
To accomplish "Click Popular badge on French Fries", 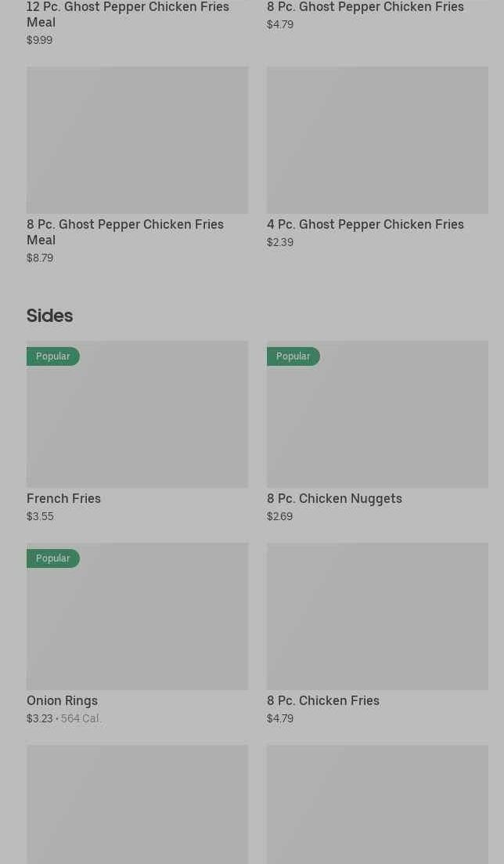I will point(52,356).
